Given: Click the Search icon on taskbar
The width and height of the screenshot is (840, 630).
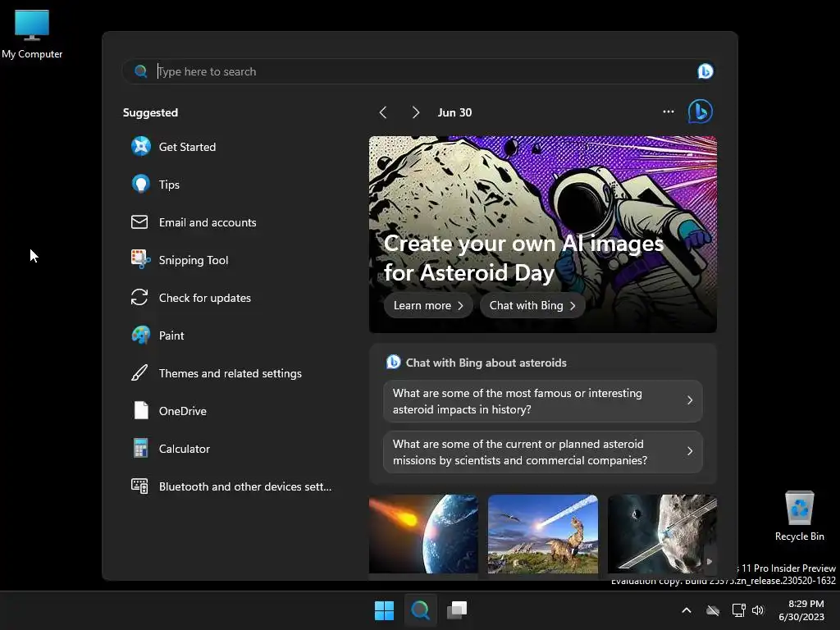Looking at the screenshot, I should [x=421, y=610].
